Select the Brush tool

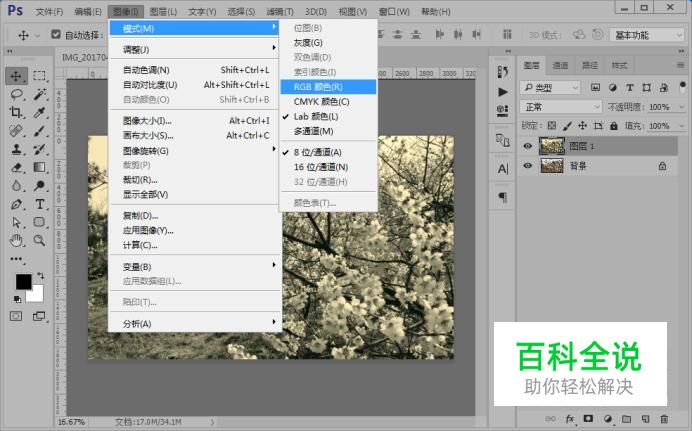pos(39,131)
